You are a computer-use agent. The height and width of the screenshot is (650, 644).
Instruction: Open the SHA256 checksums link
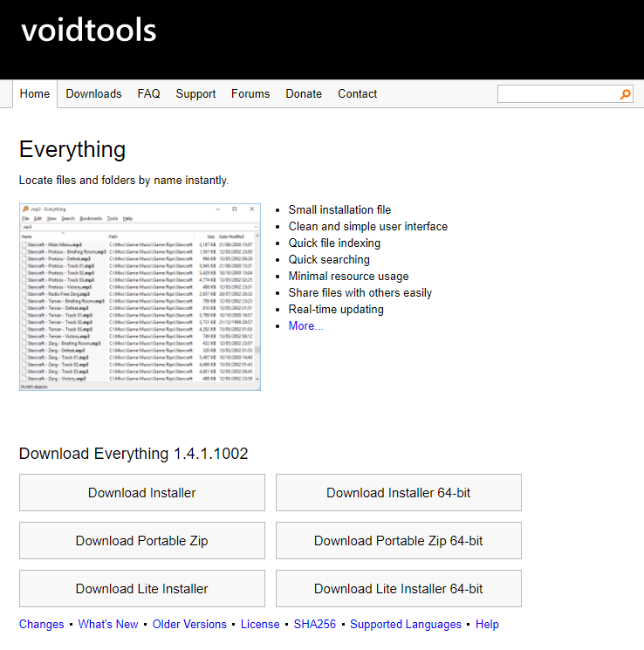point(315,625)
